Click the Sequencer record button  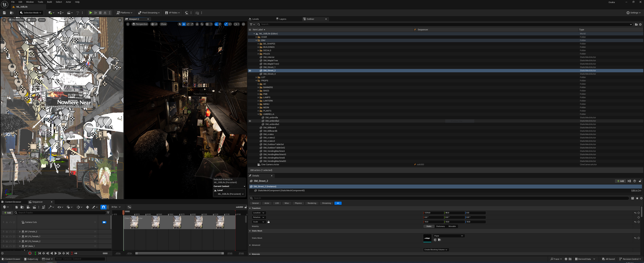click(30, 253)
